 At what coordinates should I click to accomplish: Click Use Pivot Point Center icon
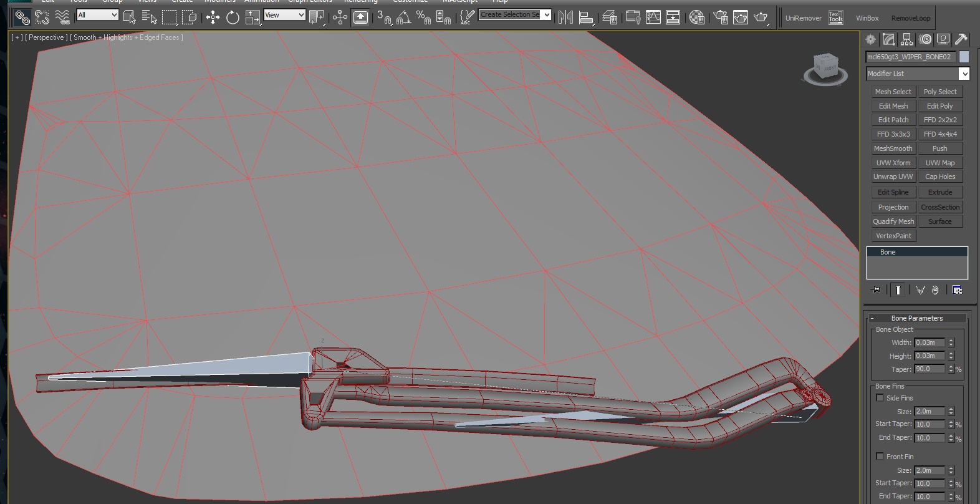317,17
